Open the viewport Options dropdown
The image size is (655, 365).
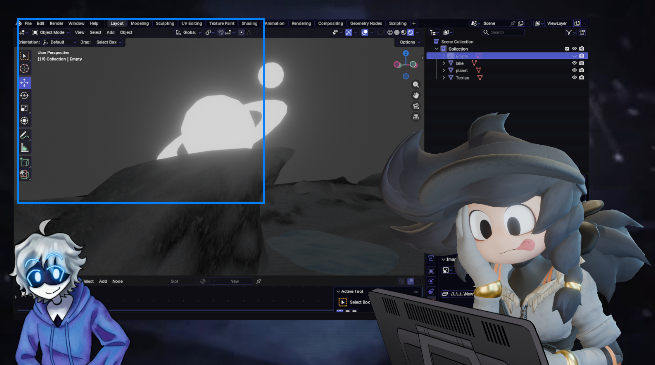pyautogui.click(x=408, y=42)
